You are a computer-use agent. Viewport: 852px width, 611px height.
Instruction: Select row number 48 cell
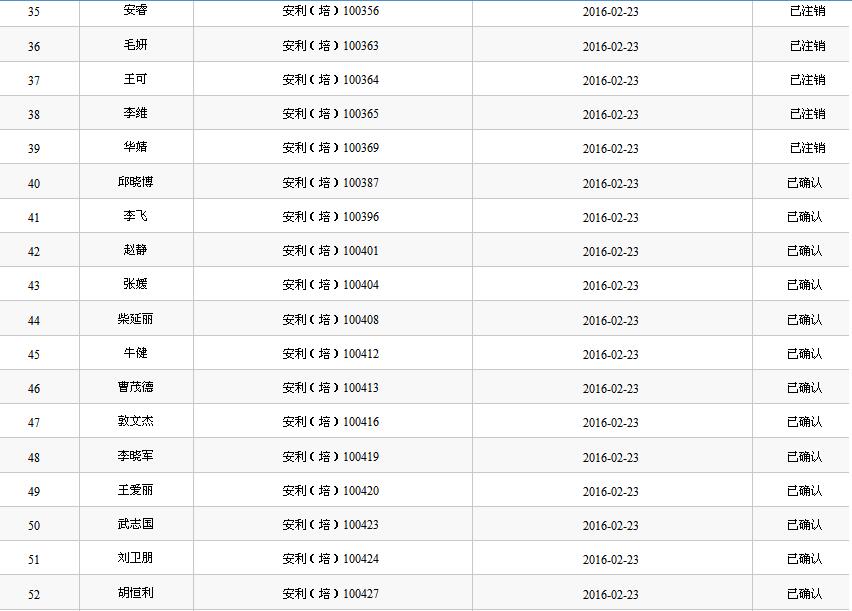tap(34, 458)
